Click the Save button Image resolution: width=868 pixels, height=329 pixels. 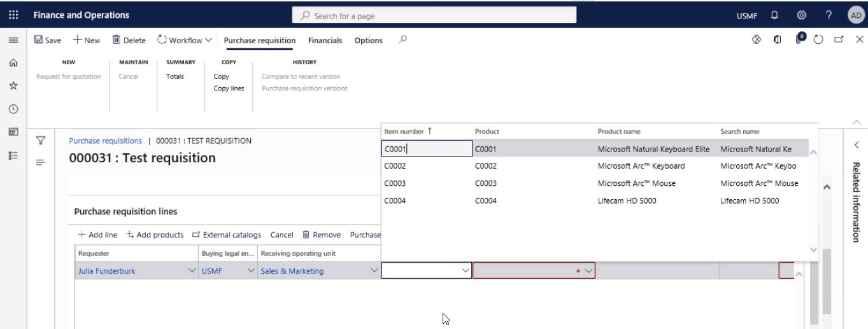(x=48, y=40)
